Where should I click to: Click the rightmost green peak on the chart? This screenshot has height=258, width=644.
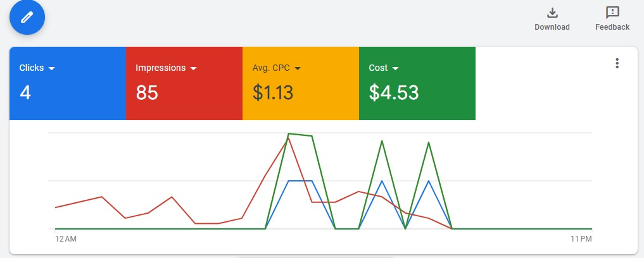[x=429, y=142]
